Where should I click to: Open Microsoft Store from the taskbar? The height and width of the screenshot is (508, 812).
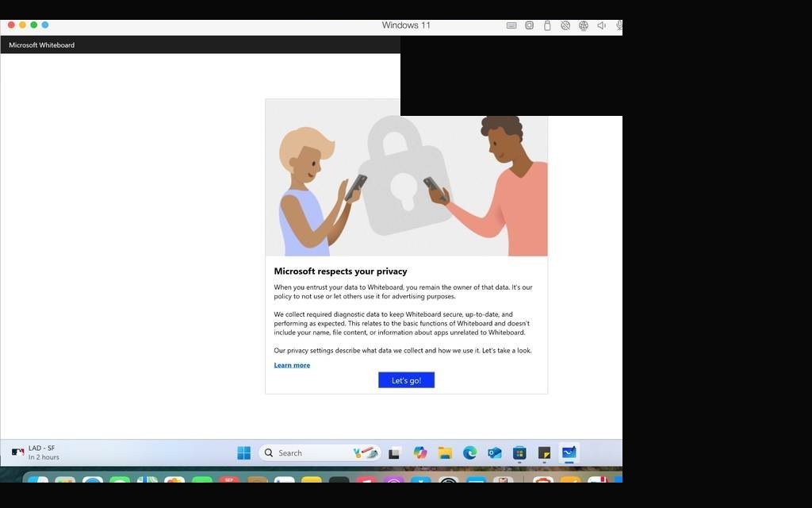point(519,452)
